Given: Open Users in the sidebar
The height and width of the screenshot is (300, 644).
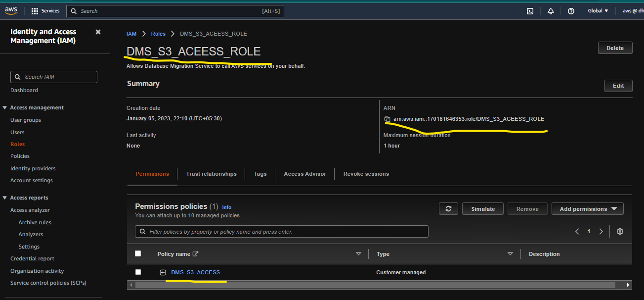Looking at the screenshot, I should coord(17,132).
